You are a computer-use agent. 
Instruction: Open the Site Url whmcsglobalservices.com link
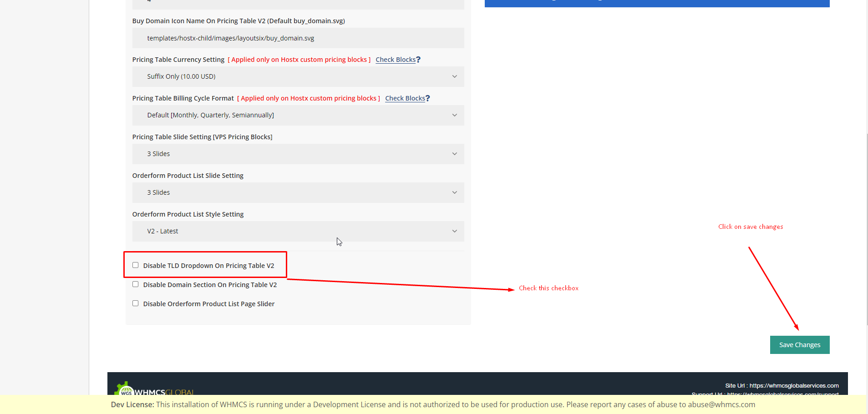(x=794, y=386)
